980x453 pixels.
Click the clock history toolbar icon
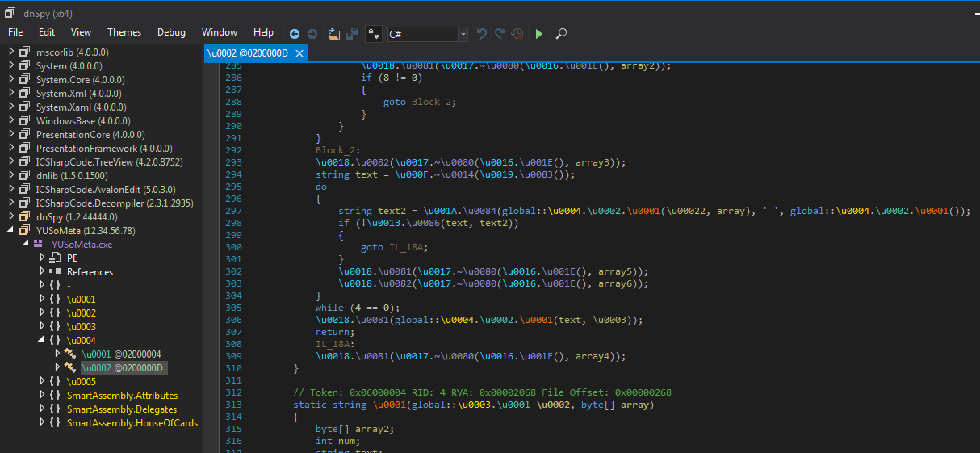pos(517,34)
